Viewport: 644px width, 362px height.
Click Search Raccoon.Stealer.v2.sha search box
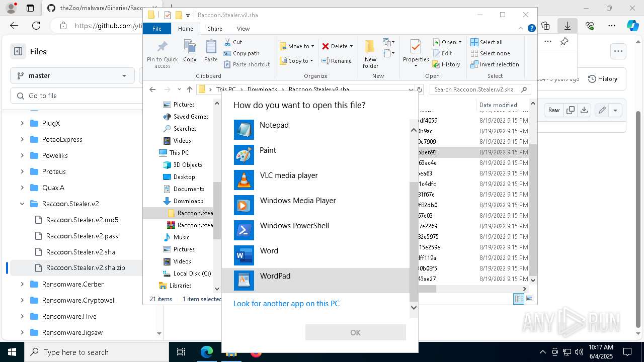(480, 89)
